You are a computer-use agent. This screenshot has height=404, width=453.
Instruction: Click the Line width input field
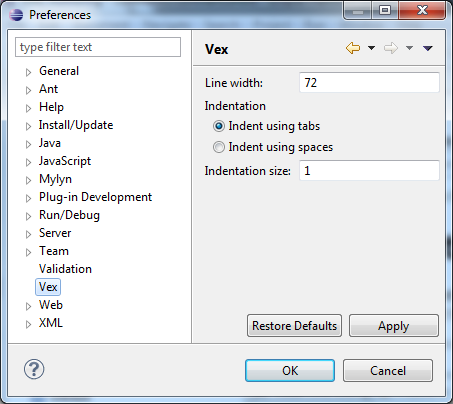(369, 82)
